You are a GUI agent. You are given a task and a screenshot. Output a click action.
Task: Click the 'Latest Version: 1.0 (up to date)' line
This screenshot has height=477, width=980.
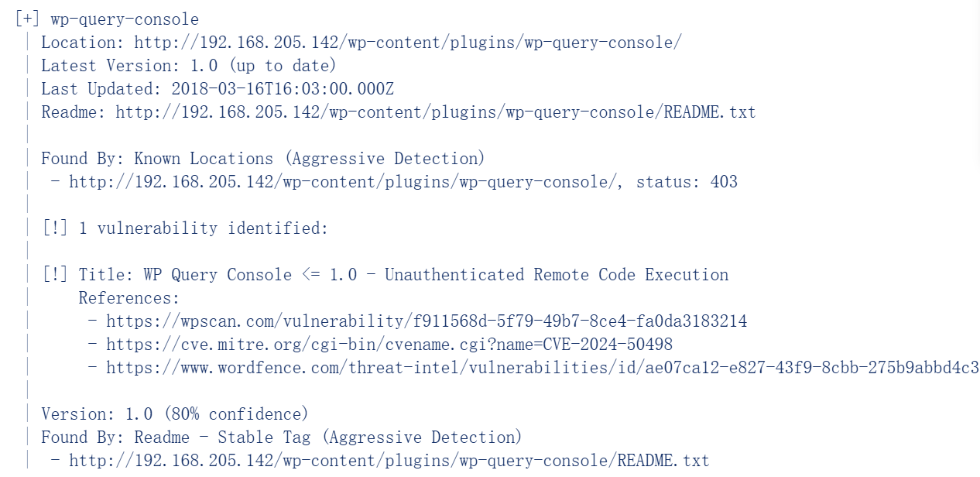(x=189, y=66)
